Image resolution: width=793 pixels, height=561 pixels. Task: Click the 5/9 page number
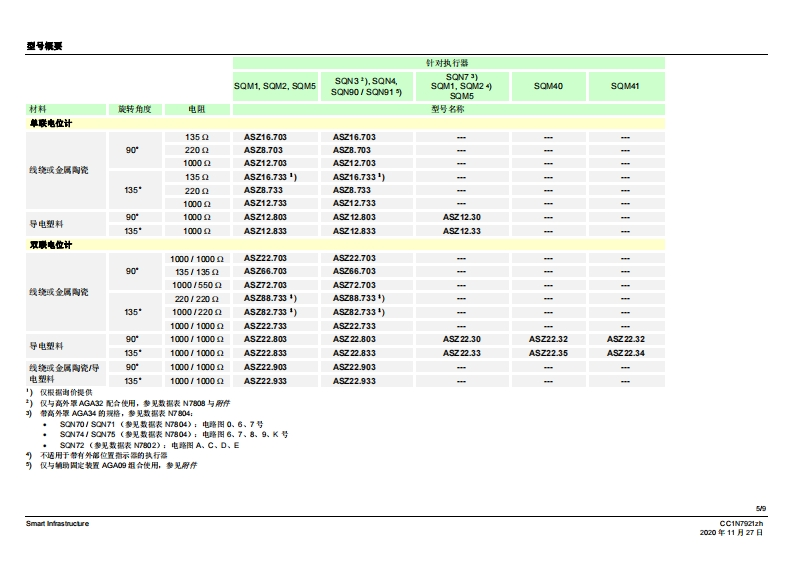click(759, 508)
